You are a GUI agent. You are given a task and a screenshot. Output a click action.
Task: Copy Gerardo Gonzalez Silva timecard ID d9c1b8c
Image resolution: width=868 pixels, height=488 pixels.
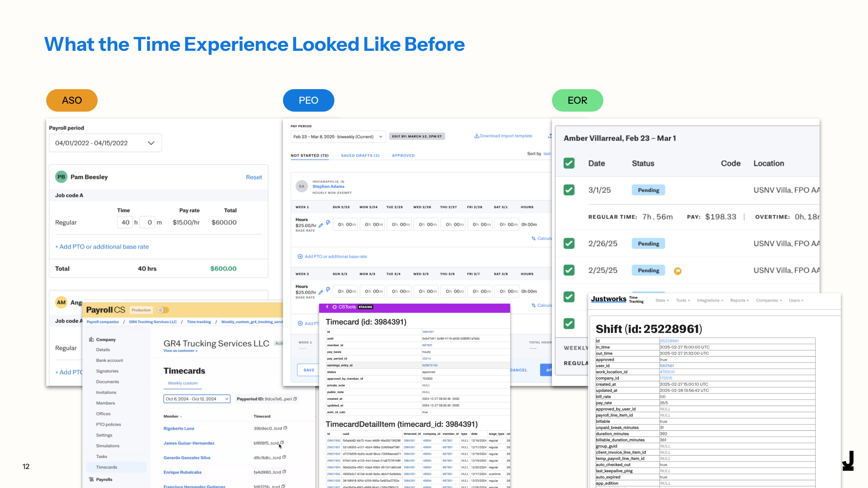284,457
